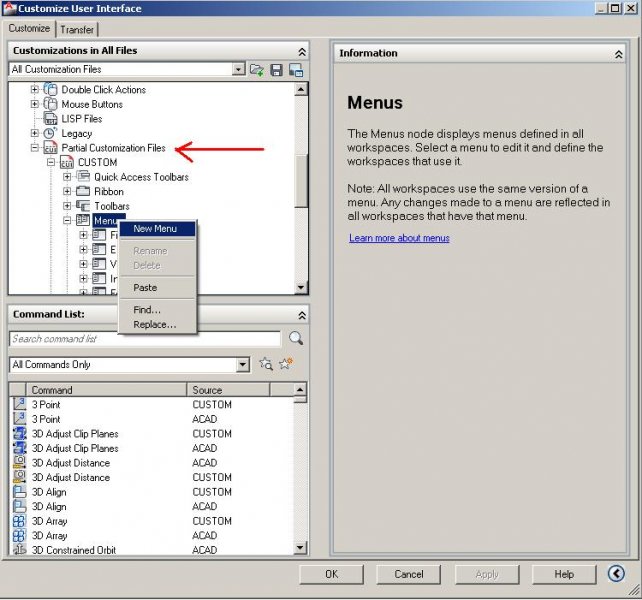642x600 pixels.
Task: Click the LISP Files node icon
Action: click(x=50, y=119)
